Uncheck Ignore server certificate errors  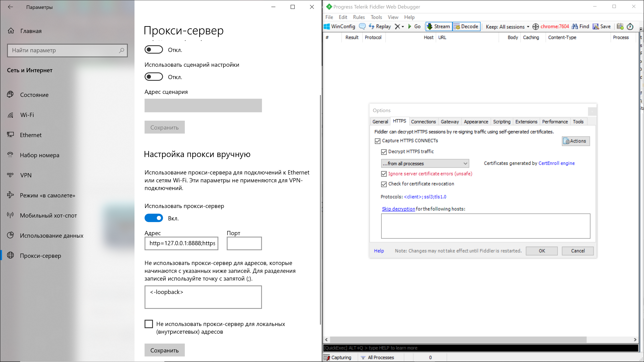(x=384, y=174)
